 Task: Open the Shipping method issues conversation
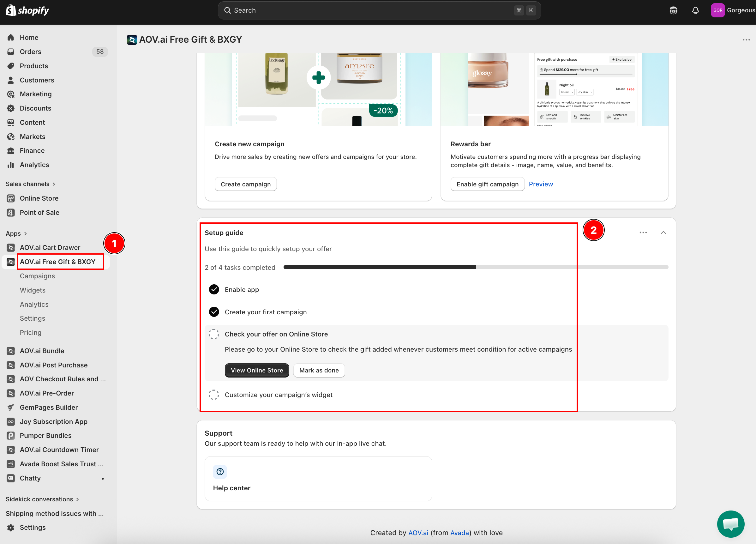[55, 513]
